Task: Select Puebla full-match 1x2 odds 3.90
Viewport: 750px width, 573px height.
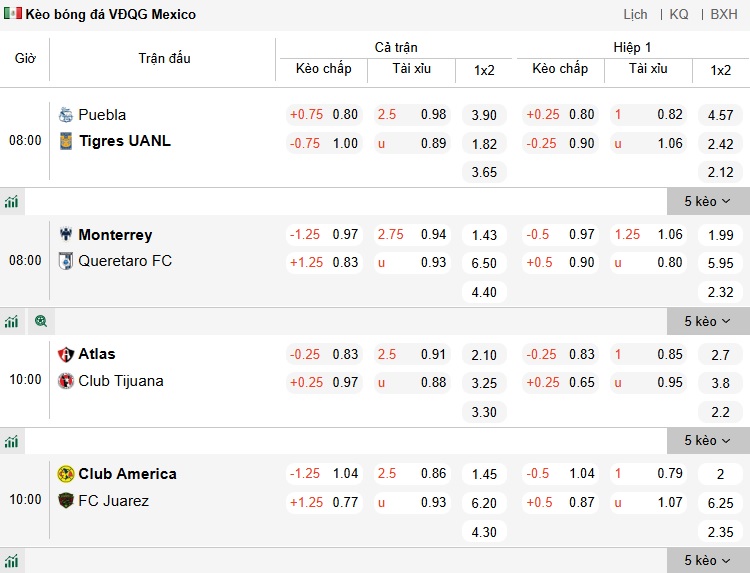Action: tap(484, 115)
